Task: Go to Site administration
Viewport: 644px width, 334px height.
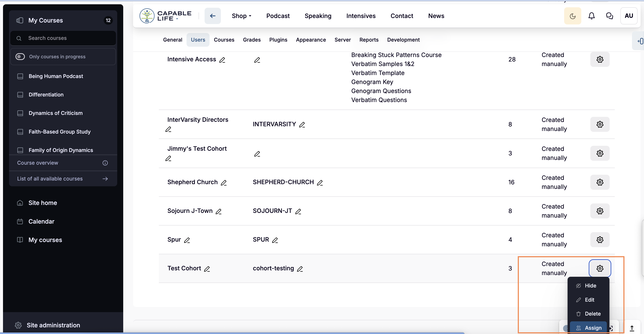Action: pyautogui.click(x=53, y=325)
